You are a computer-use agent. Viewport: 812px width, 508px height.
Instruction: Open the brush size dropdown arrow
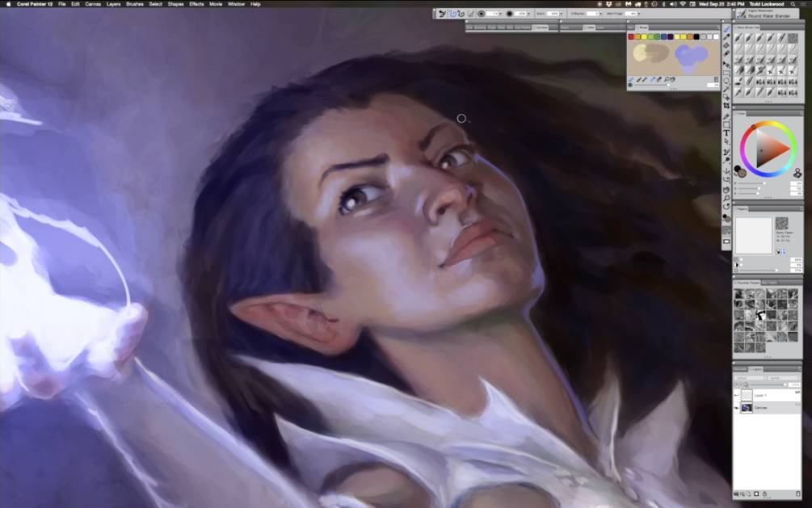(x=500, y=14)
